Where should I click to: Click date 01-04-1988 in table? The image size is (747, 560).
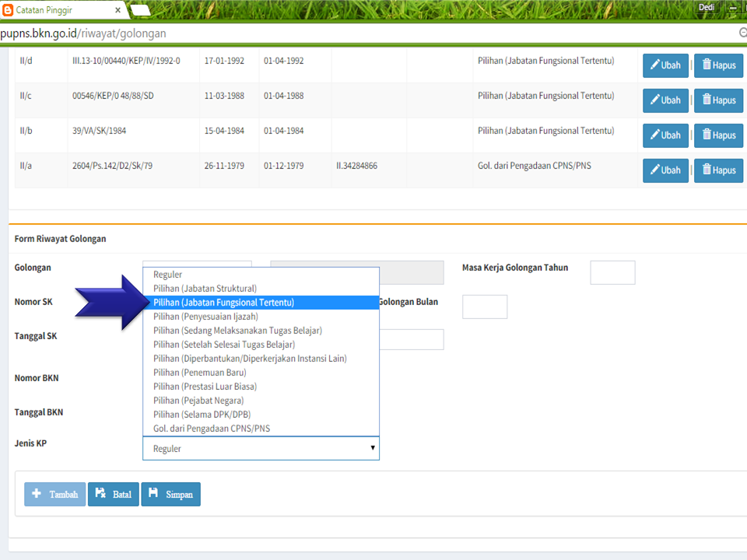(x=283, y=96)
